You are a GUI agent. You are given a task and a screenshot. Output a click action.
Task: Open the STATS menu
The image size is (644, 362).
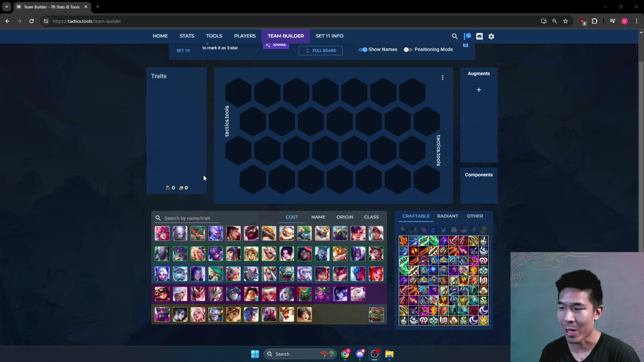[187, 36]
